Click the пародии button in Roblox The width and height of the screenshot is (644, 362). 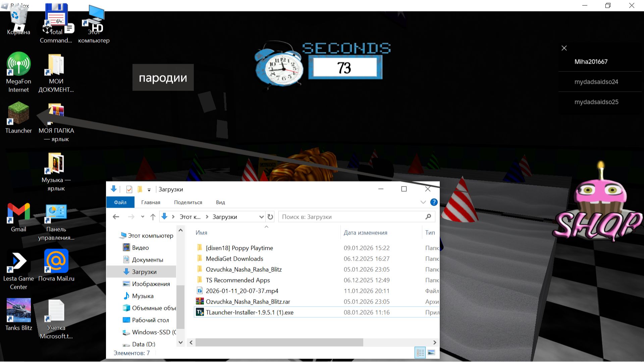tap(163, 77)
